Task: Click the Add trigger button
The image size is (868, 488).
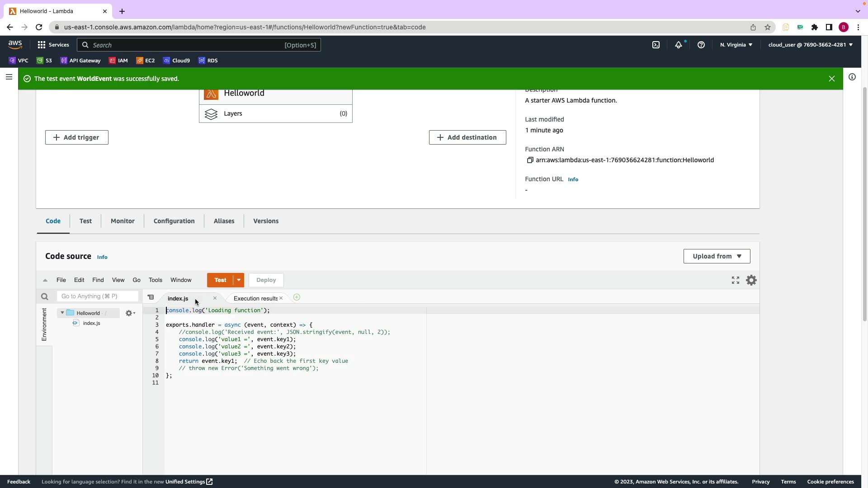Action: tap(77, 137)
